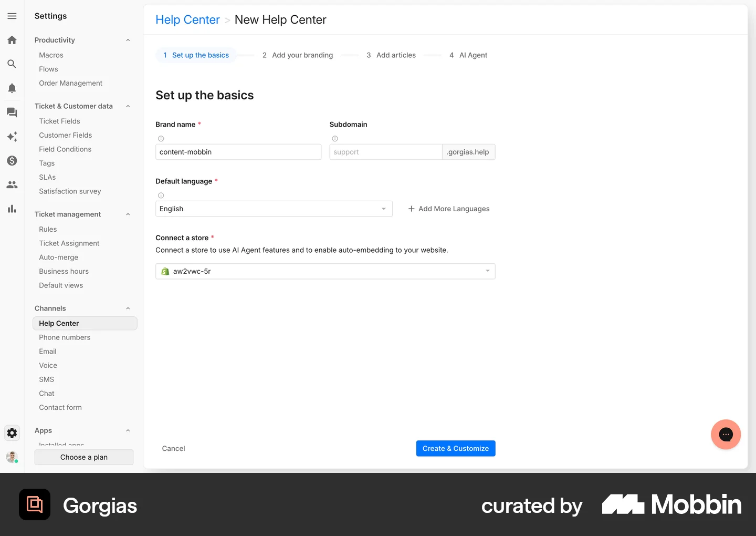The image size is (756, 536).
Task: Select step 1 Set up the basics
Action: click(x=196, y=55)
